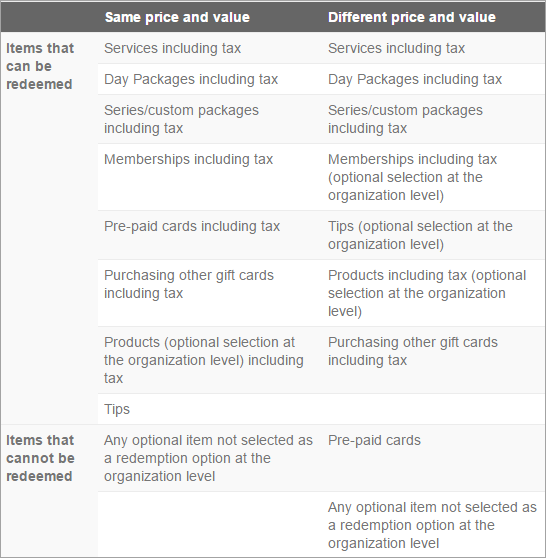The image size is (546, 558).
Task: Select the standalone 'Tips' cell
Action: (x=117, y=409)
